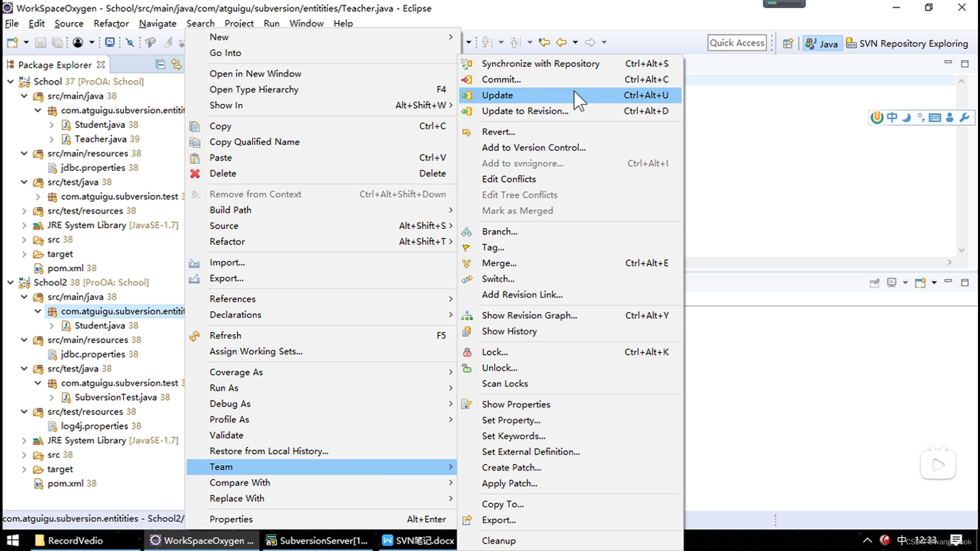Image resolution: width=980 pixels, height=551 pixels.
Task: Open Update to Revision... option
Action: click(x=570, y=111)
